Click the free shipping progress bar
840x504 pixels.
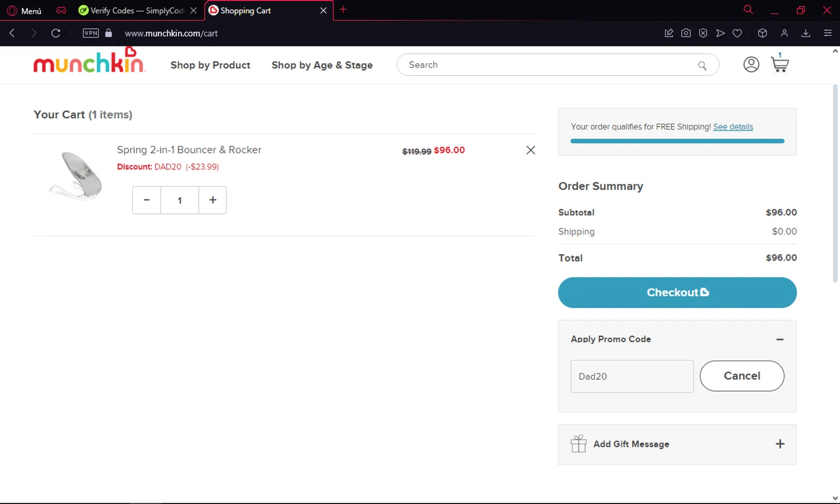(x=678, y=141)
